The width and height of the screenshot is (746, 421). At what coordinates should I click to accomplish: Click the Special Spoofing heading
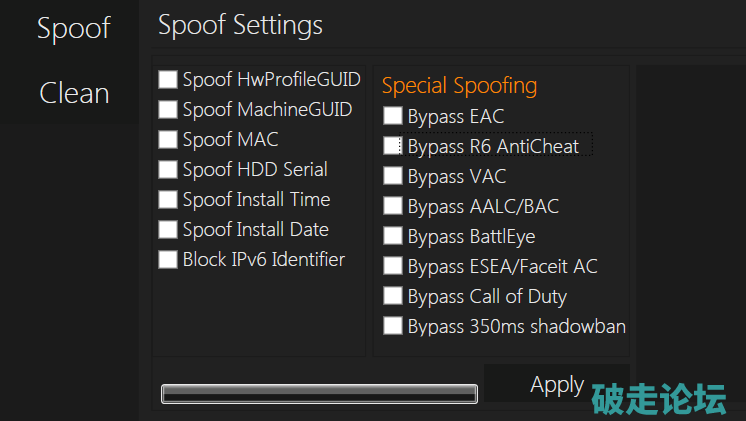459,86
